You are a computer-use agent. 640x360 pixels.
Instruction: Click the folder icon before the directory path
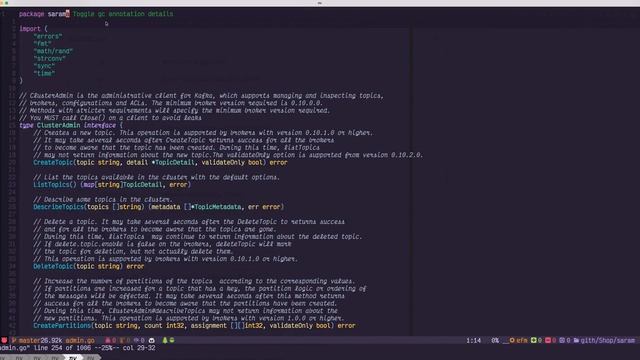point(576,340)
